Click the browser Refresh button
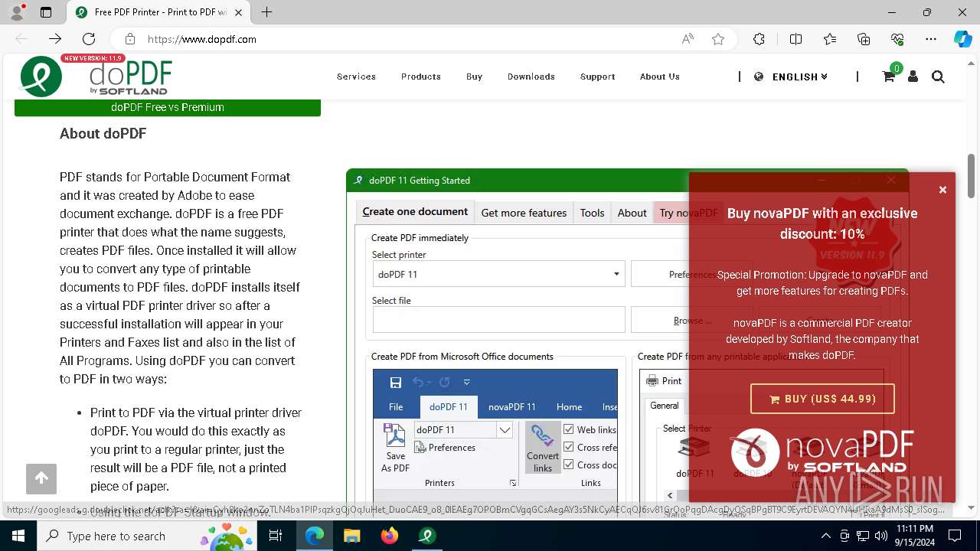This screenshot has width=980, height=551. [x=89, y=39]
